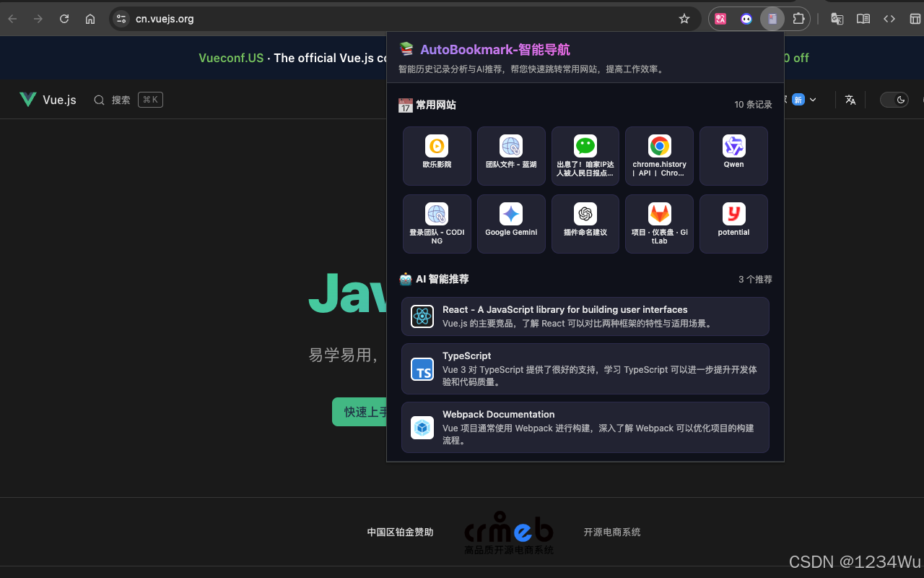Click the 快速上手 green button

[359, 412]
